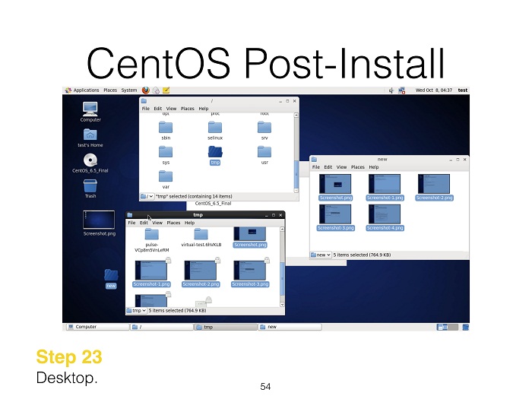This screenshot has width=532, height=399.
Task: Select the virtual-test.6hVKLB folder
Action: (x=201, y=237)
